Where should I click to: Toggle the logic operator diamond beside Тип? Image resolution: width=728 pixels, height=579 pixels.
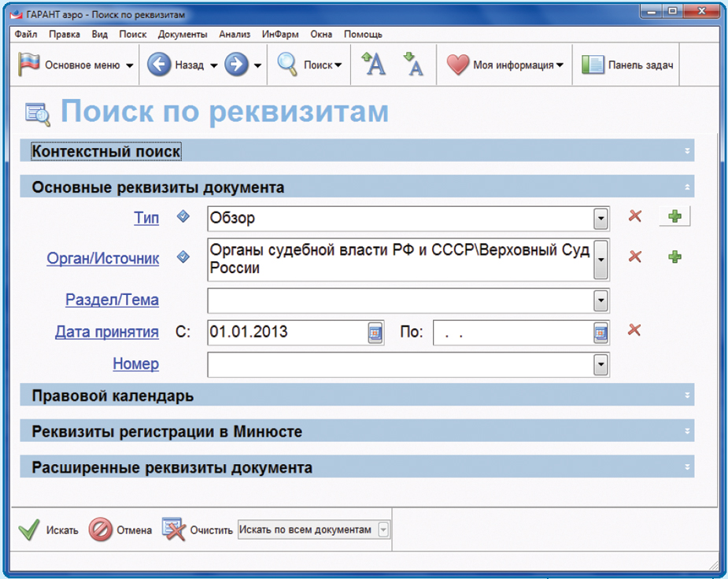(183, 216)
